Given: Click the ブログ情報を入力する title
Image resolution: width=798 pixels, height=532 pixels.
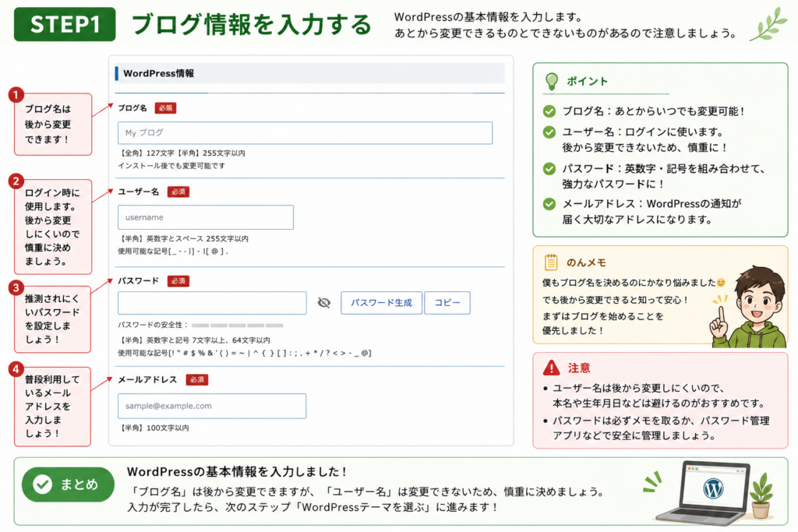Looking at the screenshot, I should [252, 24].
